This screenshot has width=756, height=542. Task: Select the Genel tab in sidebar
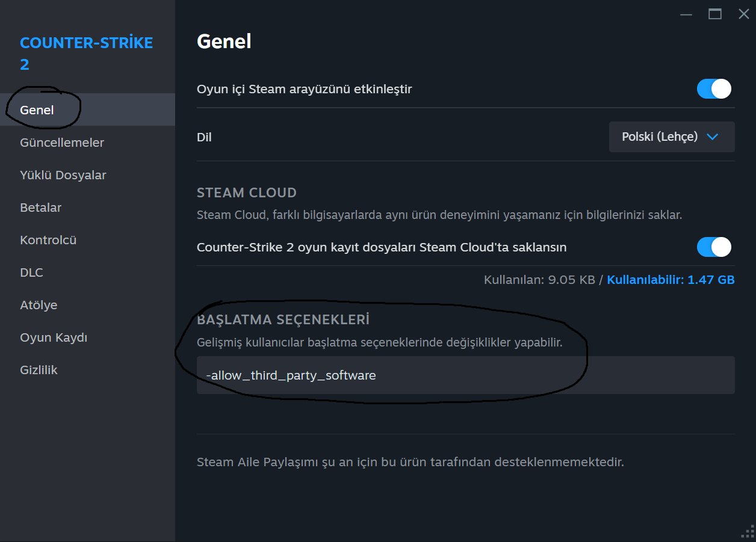tap(37, 110)
